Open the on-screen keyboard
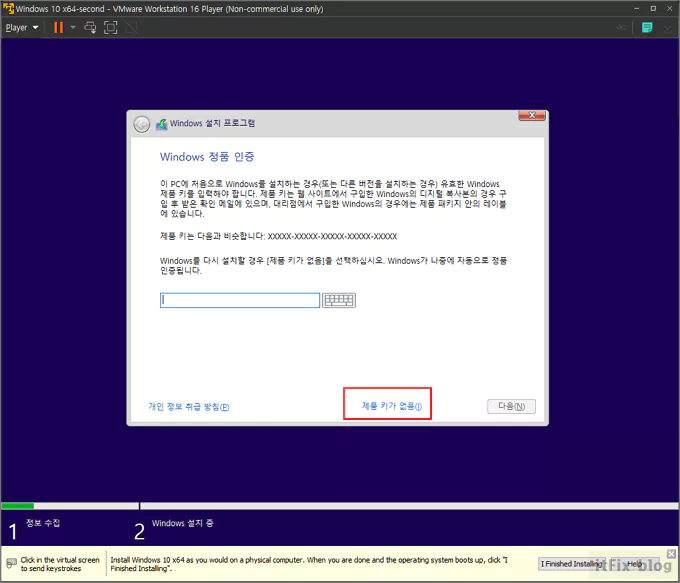This screenshot has height=583, width=680. click(339, 300)
